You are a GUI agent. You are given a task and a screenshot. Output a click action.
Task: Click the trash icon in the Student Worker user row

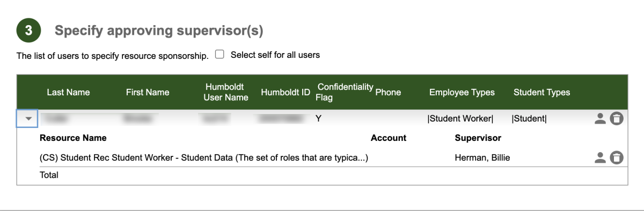click(617, 119)
